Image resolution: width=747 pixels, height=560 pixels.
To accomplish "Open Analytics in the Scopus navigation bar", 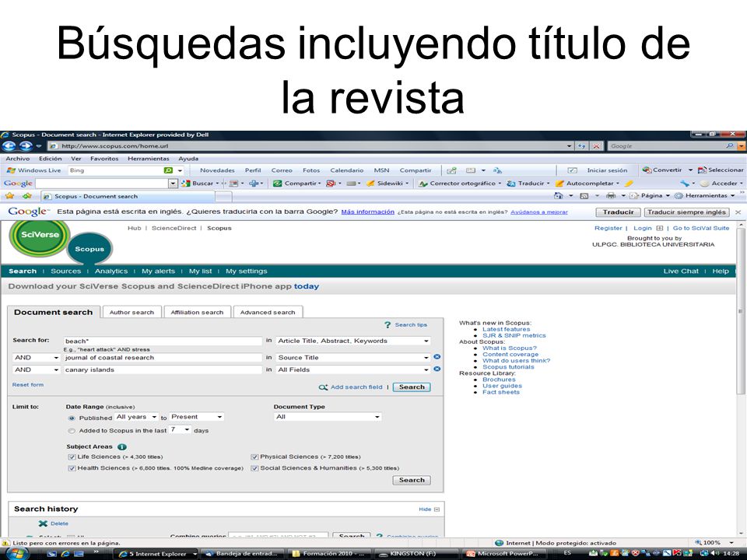I will 111,271.
